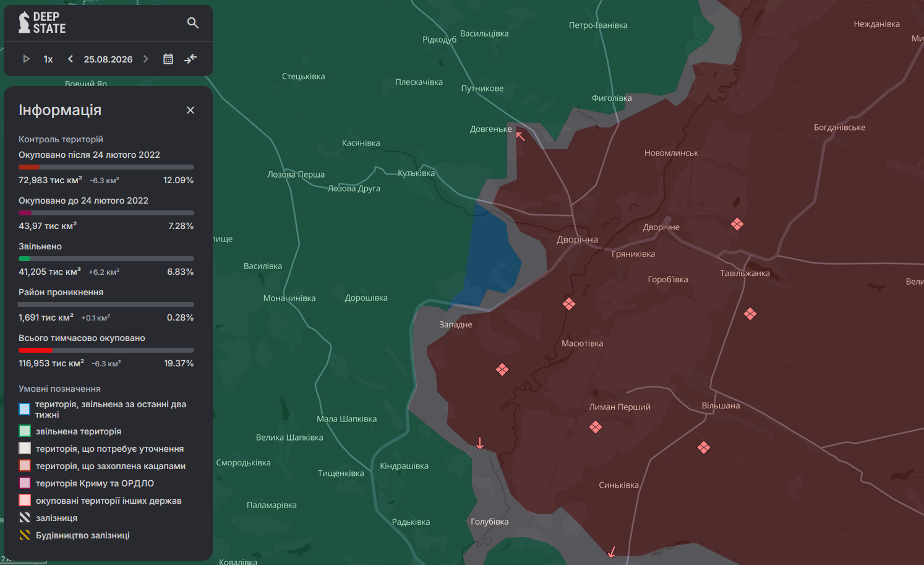Image resolution: width=924 pixels, height=565 pixels.
Task: Click the 'Умовні позначення' heading
Action: click(x=59, y=389)
